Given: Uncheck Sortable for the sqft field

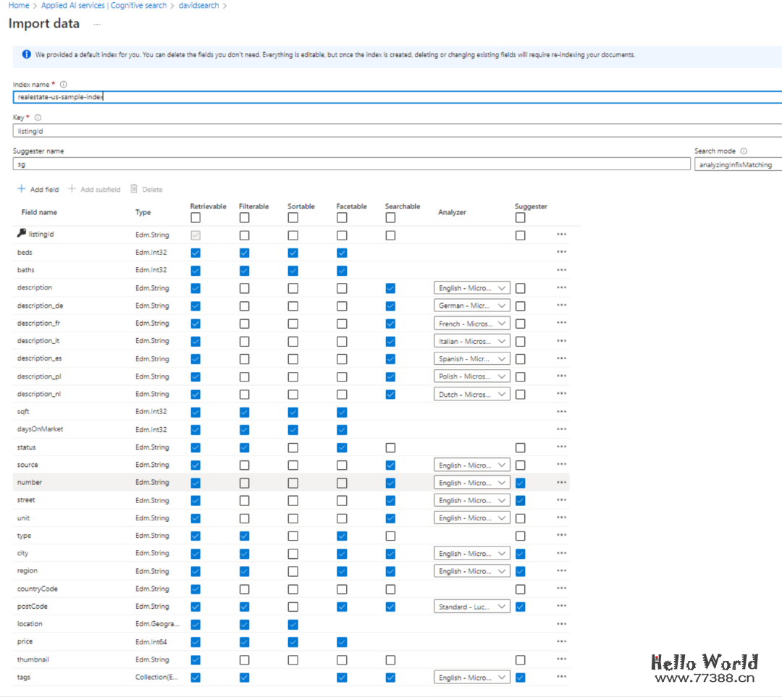Looking at the screenshot, I should coord(293,412).
